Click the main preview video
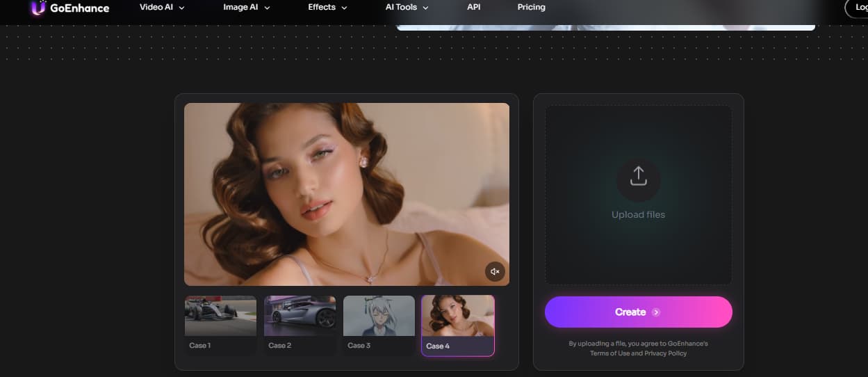Image resolution: width=868 pixels, height=377 pixels. point(347,194)
